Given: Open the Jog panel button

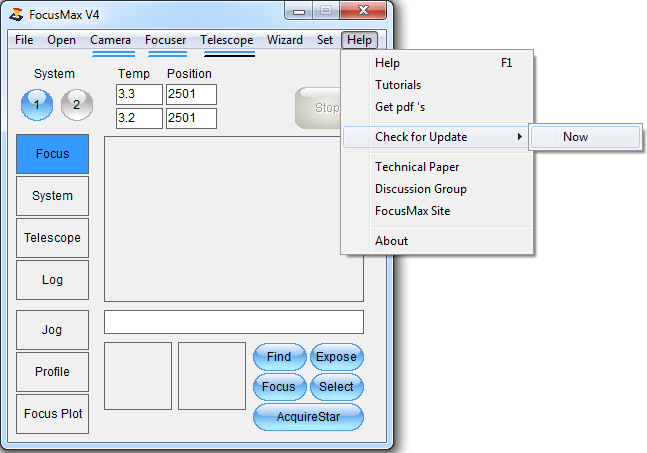Looking at the screenshot, I should click(52, 330).
